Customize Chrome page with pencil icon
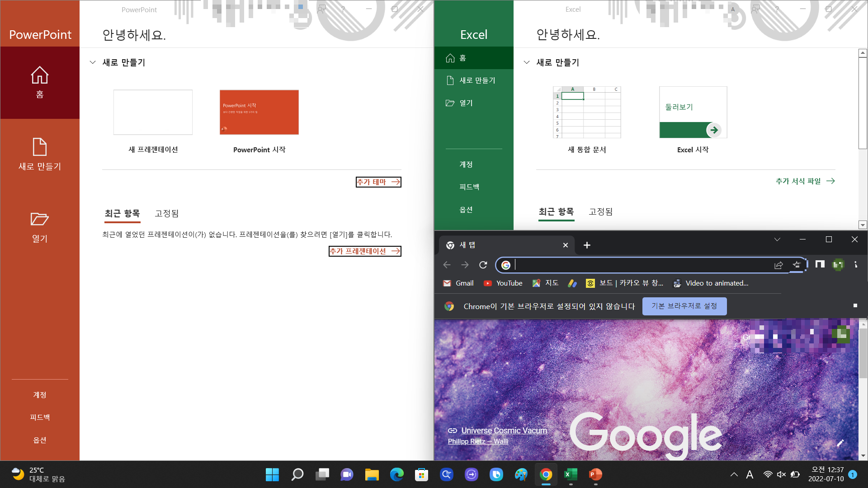The image size is (868, 488). 840,443
